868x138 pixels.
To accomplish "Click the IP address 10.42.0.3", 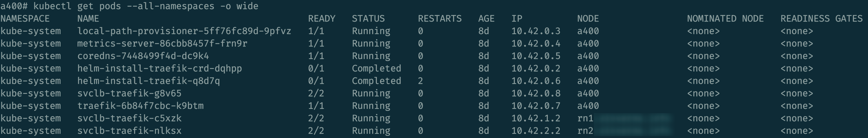I will [536, 31].
